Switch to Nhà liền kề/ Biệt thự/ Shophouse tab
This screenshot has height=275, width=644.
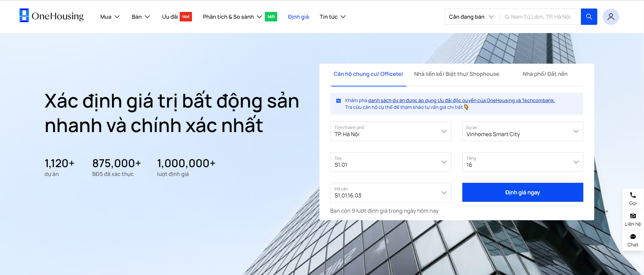pyautogui.click(x=456, y=74)
